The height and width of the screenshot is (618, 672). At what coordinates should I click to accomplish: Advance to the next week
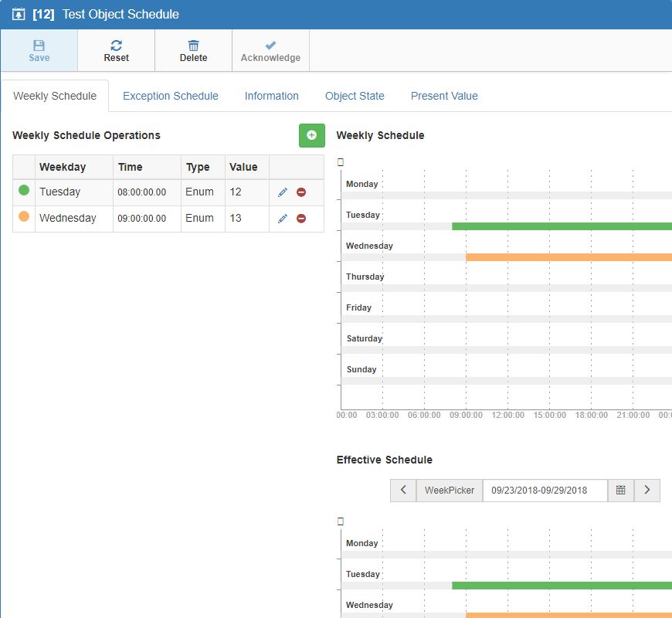point(647,490)
